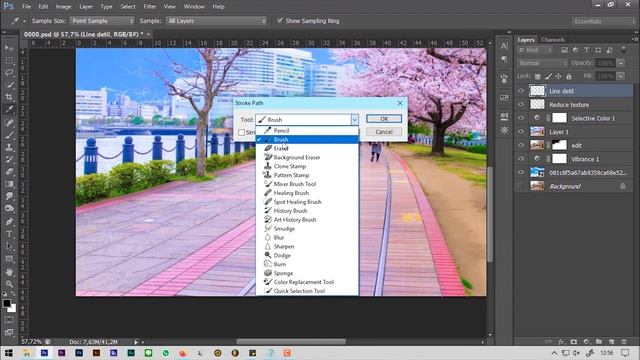This screenshot has width=640, height=360.
Task: Select the Eyedropper tool in the toolbar
Action: [9, 109]
